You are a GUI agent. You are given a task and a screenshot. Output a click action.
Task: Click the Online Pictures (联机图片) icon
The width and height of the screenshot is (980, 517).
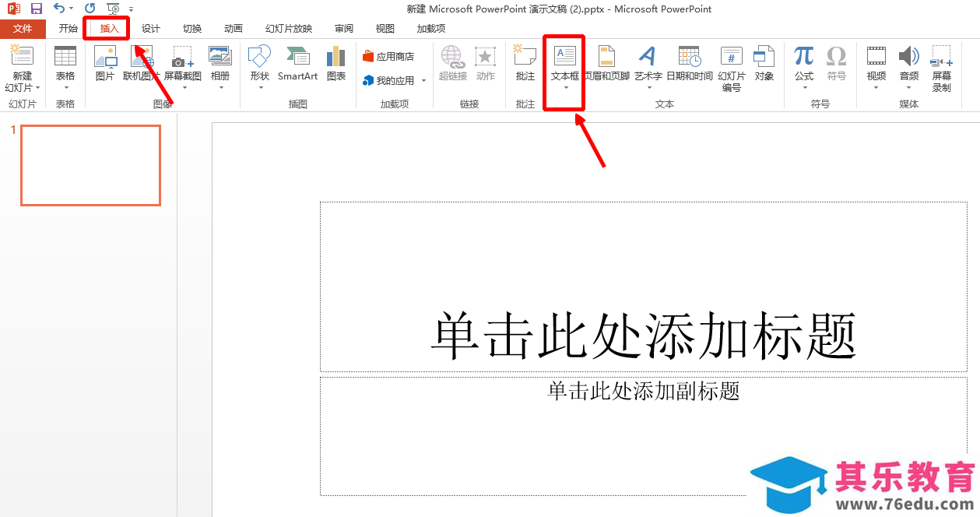142,56
